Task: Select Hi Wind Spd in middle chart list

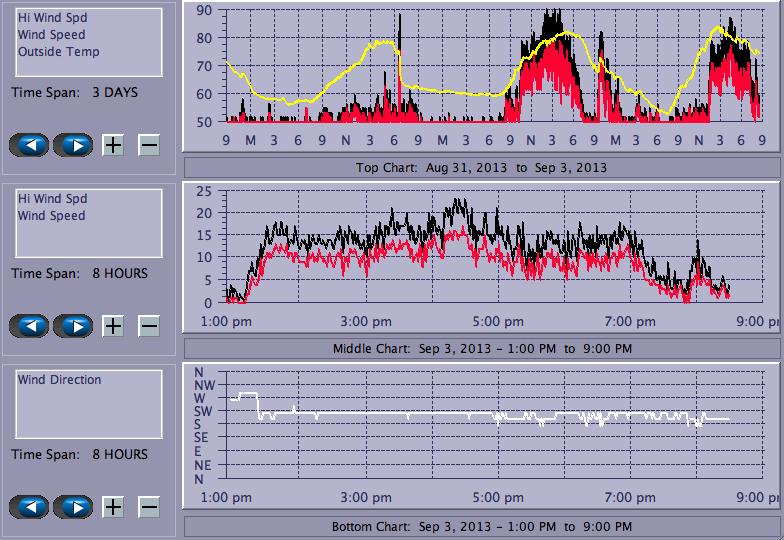Action: pyautogui.click(x=52, y=198)
